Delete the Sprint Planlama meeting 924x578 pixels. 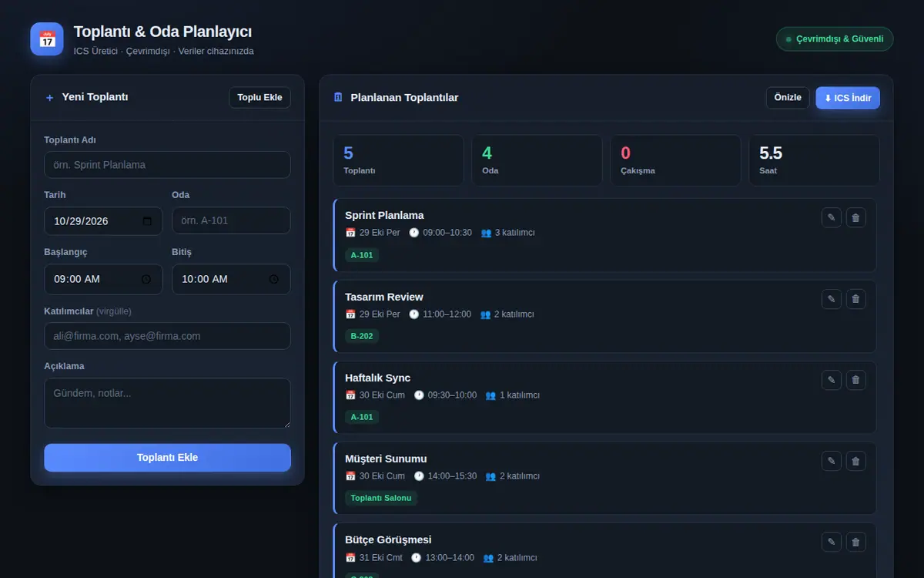coord(856,217)
